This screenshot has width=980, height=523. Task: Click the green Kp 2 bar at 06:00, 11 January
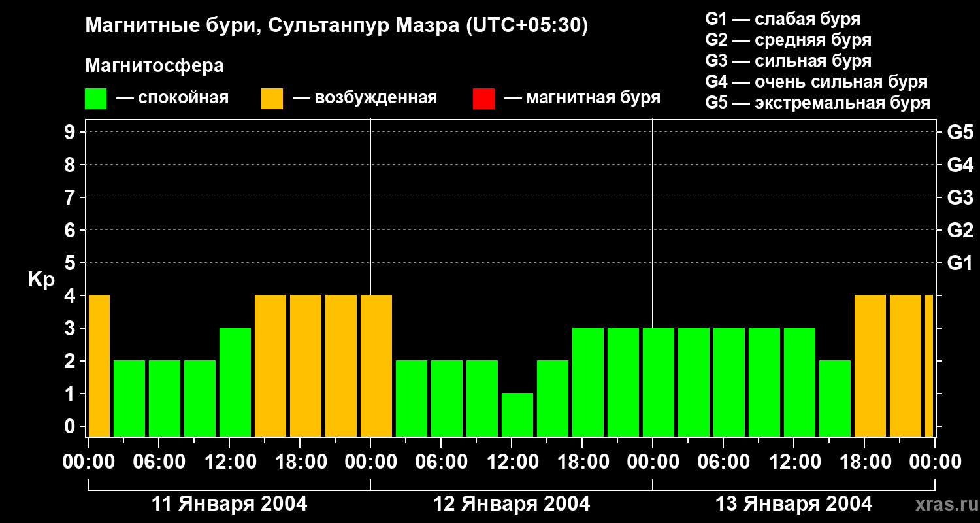[165, 398]
